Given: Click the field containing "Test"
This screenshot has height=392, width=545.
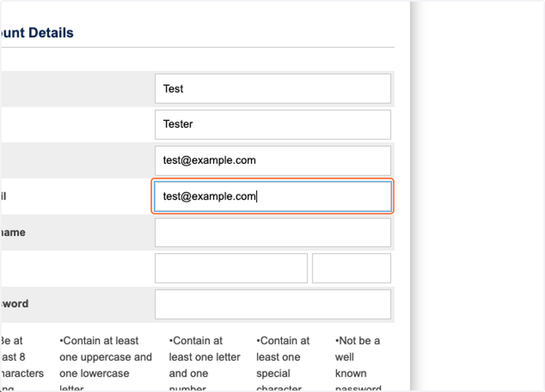Looking at the screenshot, I should coord(272,89).
